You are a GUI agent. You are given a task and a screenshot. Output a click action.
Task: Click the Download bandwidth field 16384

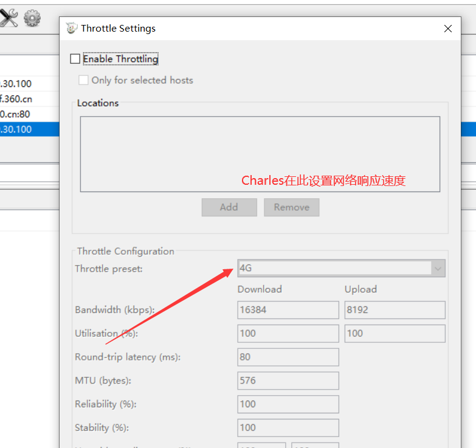(x=288, y=310)
